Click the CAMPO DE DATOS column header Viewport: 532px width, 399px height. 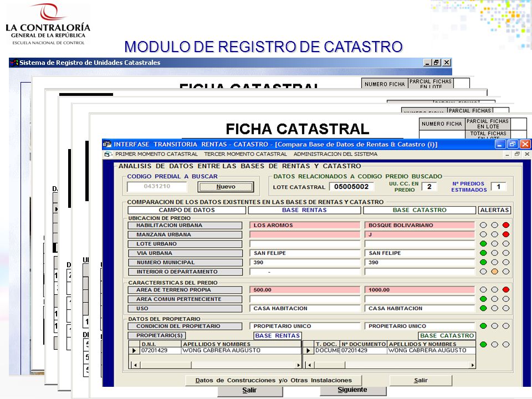[187, 210]
